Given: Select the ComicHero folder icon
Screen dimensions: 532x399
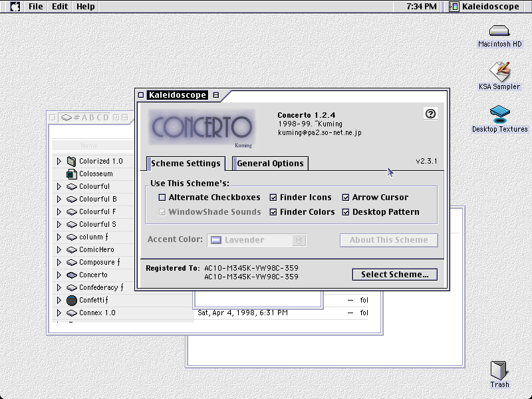Looking at the screenshot, I should pos(71,250).
